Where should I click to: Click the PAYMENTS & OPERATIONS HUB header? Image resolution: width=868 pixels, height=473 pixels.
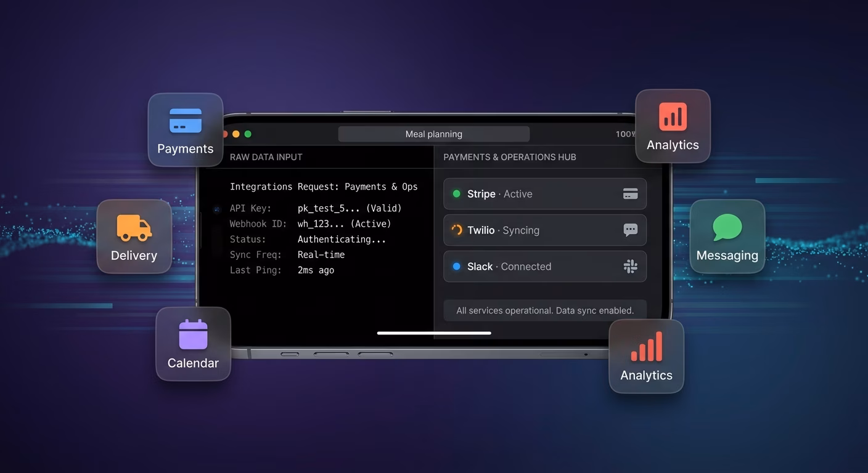[x=510, y=157]
